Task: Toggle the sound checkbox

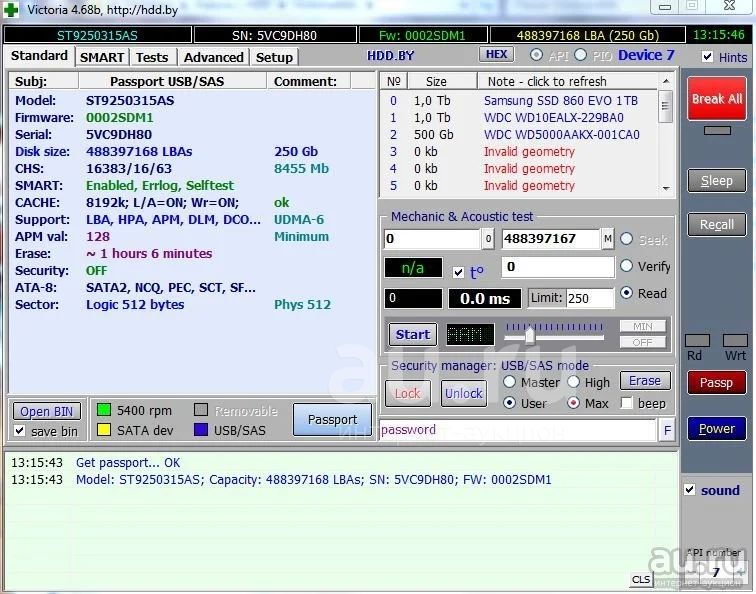Action: pos(689,490)
